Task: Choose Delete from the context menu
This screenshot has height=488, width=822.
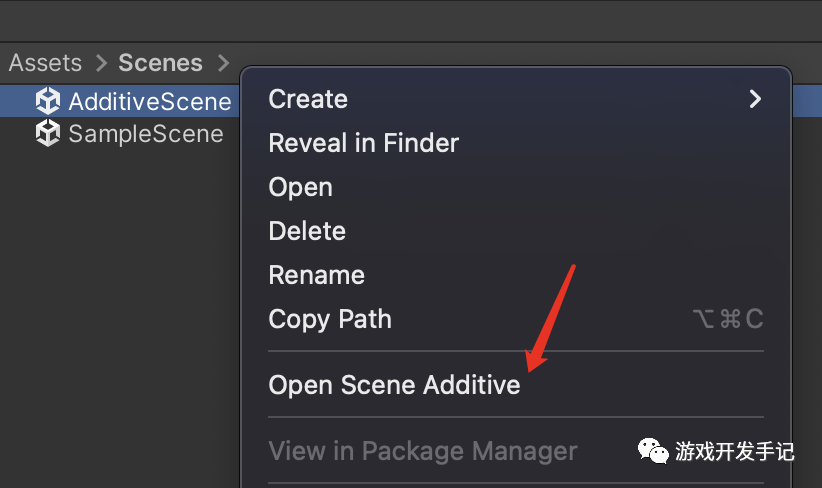Action: click(x=307, y=231)
